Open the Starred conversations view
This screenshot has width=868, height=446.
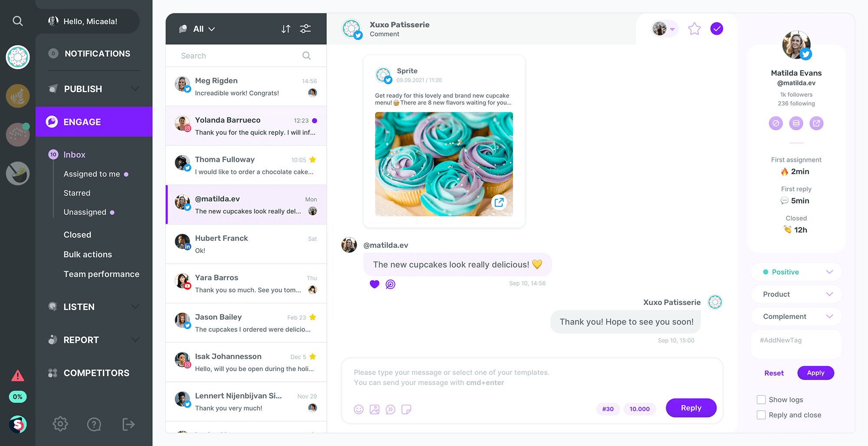[x=77, y=193]
